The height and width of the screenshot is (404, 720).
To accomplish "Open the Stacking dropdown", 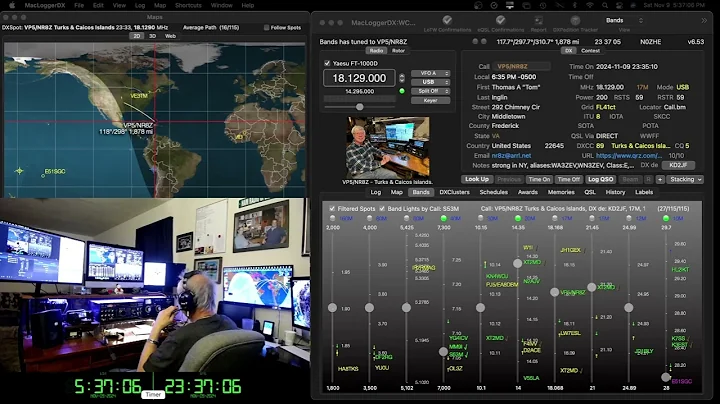I will [x=686, y=180].
